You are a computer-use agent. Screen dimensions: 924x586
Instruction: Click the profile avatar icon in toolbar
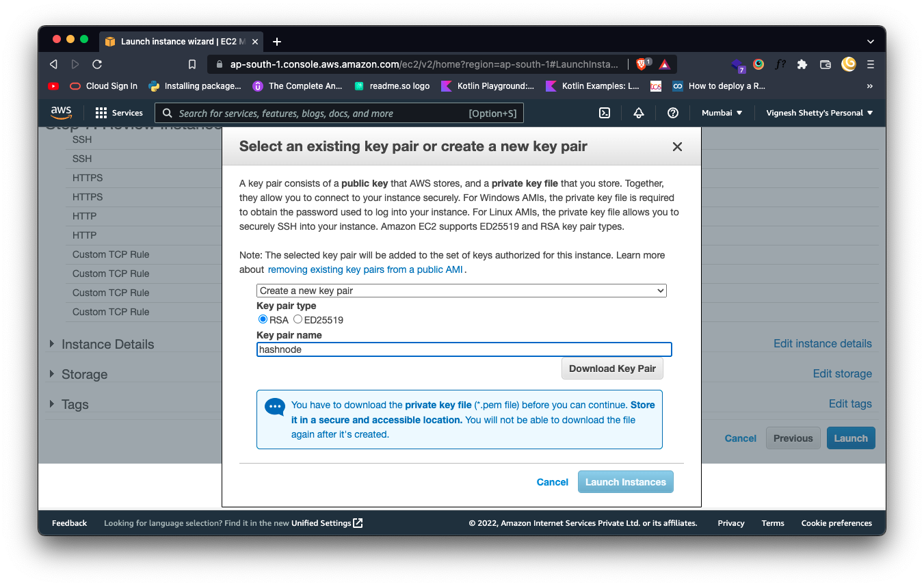(x=849, y=64)
